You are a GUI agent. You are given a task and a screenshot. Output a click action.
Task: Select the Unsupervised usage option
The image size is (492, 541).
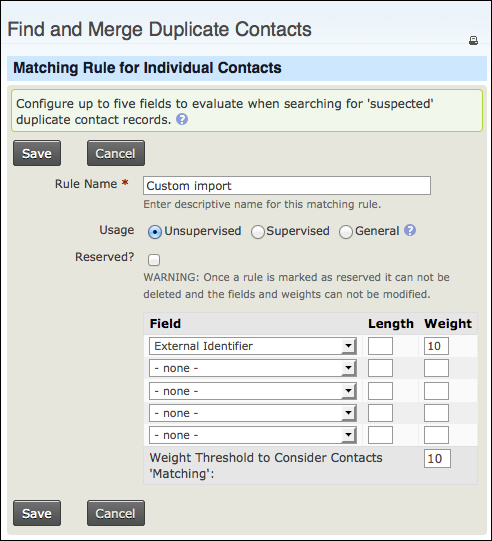[155, 232]
